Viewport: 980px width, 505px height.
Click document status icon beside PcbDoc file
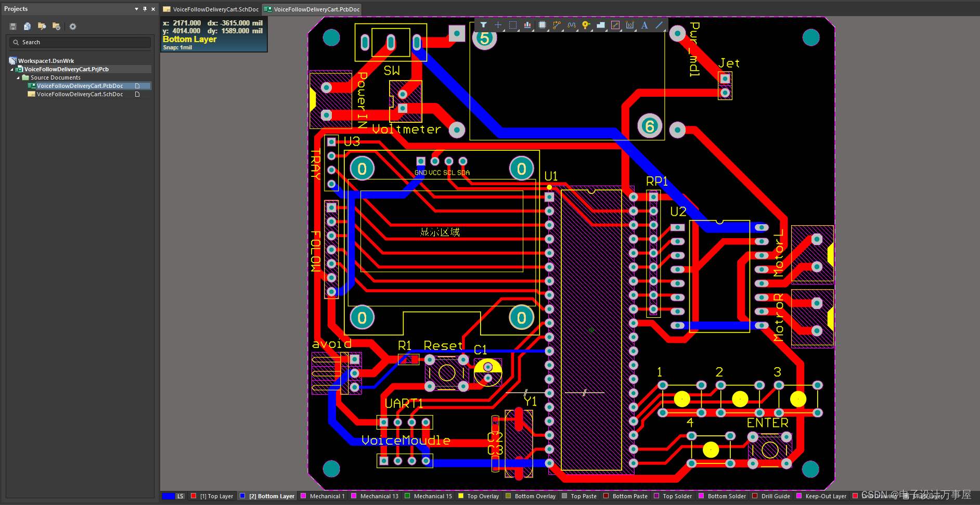pos(137,86)
